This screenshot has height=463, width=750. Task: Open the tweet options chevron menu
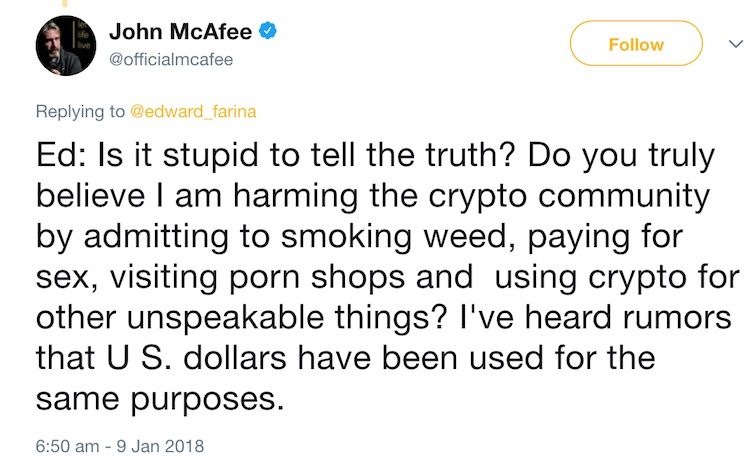(x=736, y=44)
